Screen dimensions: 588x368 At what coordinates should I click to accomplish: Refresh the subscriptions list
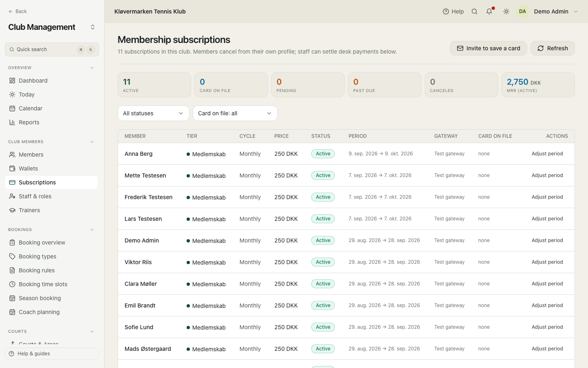[552, 48]
